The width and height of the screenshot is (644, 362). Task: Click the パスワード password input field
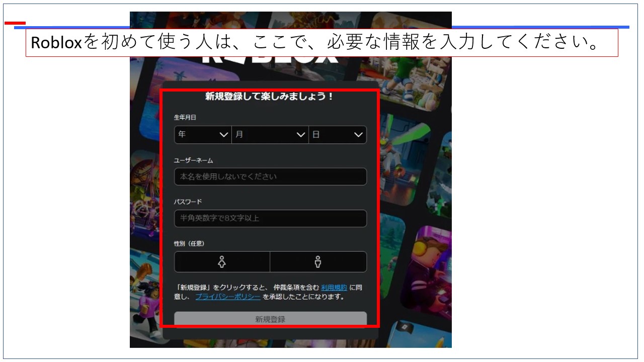270,218
